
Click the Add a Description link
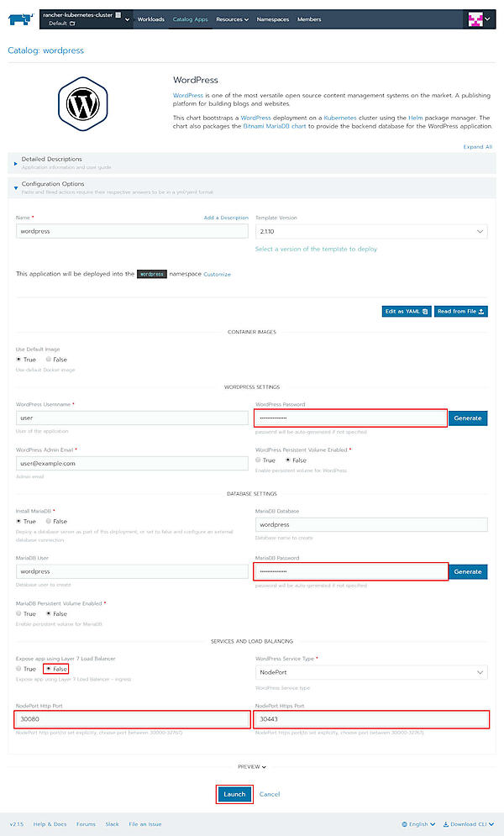pos(226,218)
